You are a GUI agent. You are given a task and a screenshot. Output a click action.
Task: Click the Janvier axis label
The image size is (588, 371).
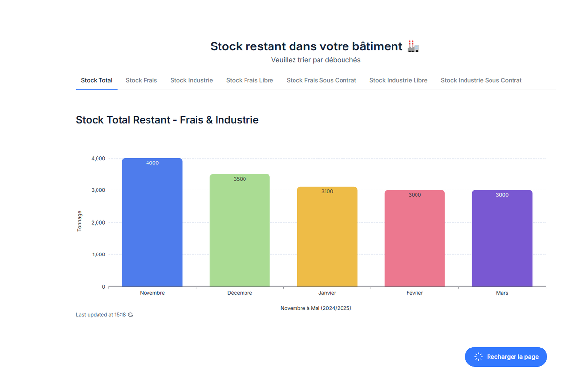click(x=327, y=293)
